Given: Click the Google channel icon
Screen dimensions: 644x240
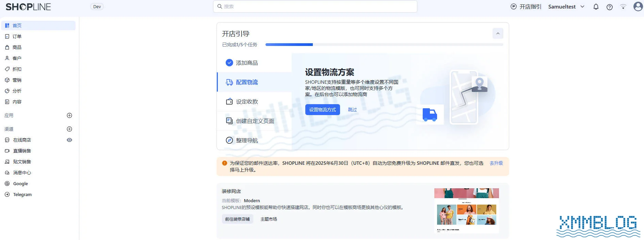Looking at the screenshot, I should click(x=7, y=183).
